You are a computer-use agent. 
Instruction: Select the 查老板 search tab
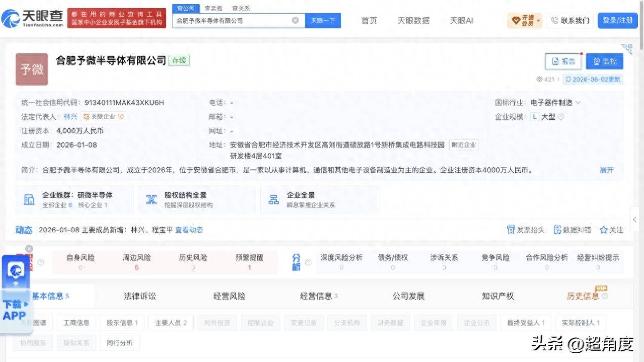pyautogui.click(x=213, y=8)
